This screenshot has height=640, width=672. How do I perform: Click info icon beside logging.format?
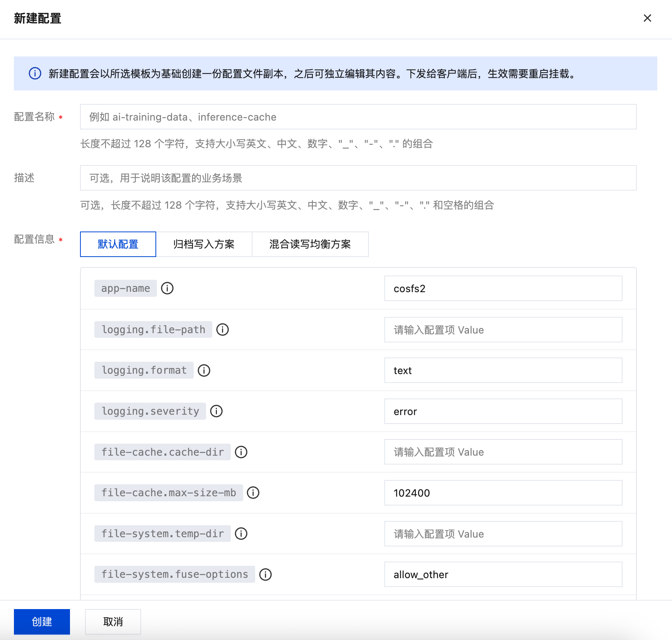pos(204,371)
